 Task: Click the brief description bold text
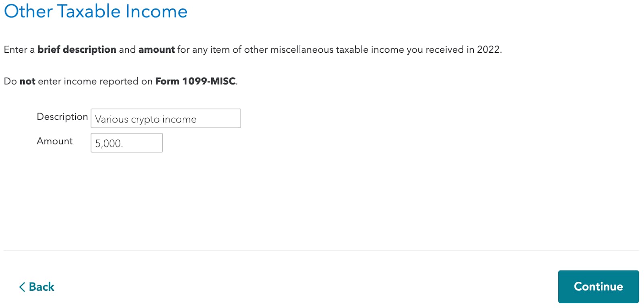pyautogui.click(x=77, y=49)
